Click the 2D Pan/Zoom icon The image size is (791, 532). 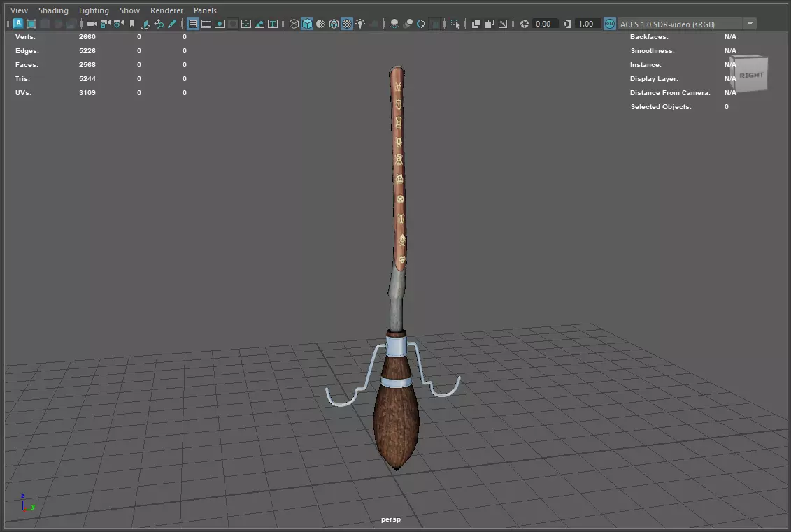tap(159, 24)
